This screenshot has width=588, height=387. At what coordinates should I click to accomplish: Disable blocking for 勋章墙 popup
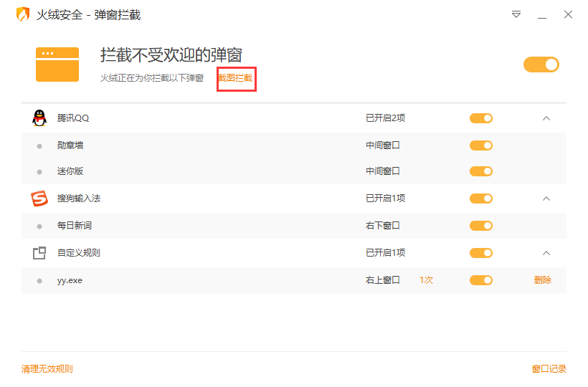pyautogui.click(x=481, y=145)
